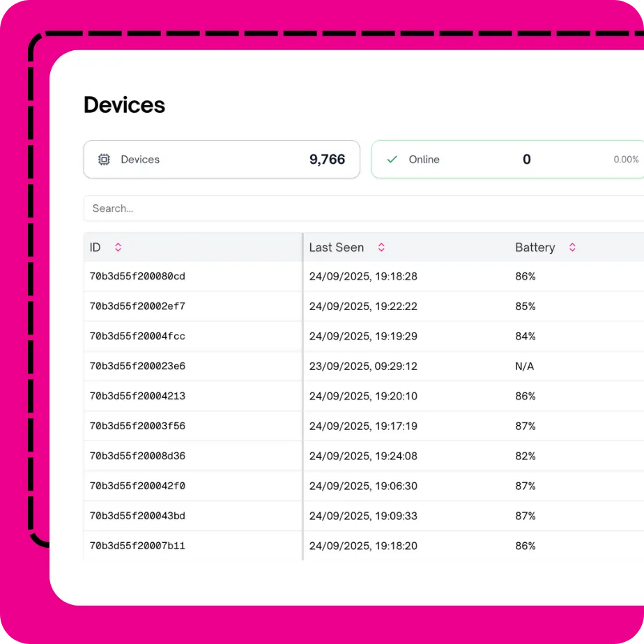This screenshot has width=644, height=644.
Task: Click the 82% battery value
Action: pos(526,457)
